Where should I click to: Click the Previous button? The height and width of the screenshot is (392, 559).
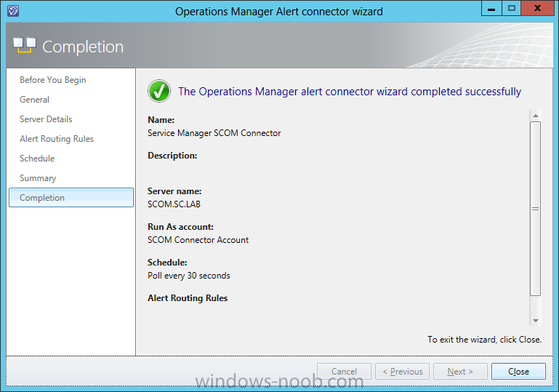402,372
